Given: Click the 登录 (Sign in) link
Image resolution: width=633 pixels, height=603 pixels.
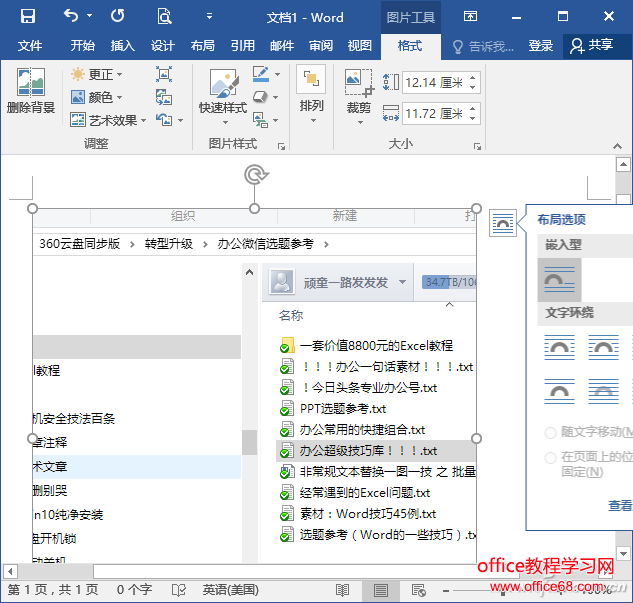Looking at the screenshot, I should pos(540,46).
